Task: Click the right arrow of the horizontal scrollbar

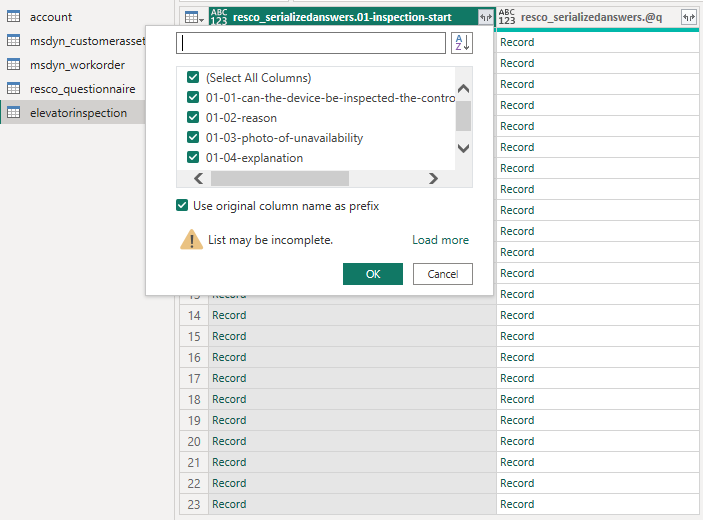Action: point(433,179)
